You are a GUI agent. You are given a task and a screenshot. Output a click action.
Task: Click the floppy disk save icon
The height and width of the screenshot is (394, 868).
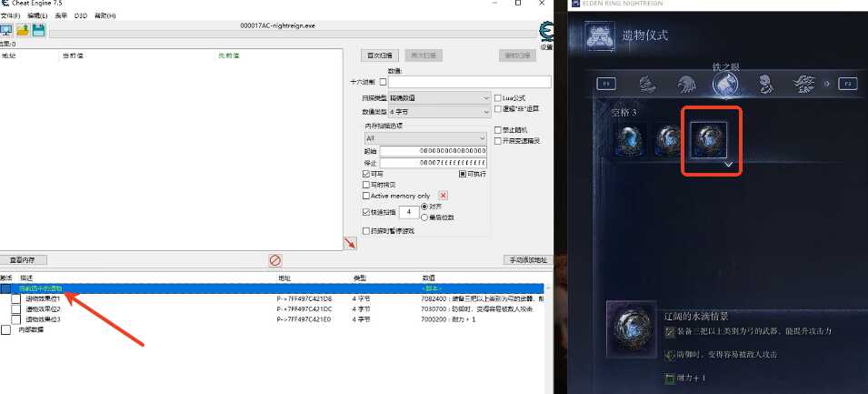point(38,30)
